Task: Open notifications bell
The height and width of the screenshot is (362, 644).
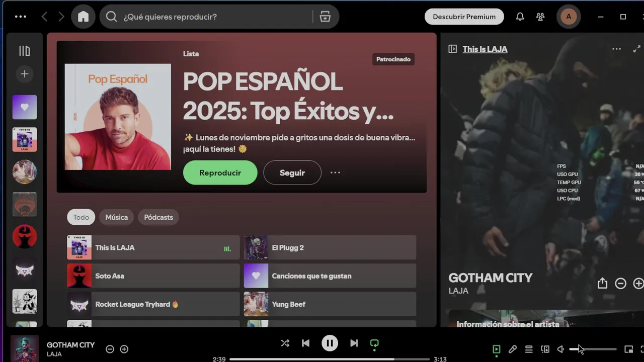Action: [520, 17]
